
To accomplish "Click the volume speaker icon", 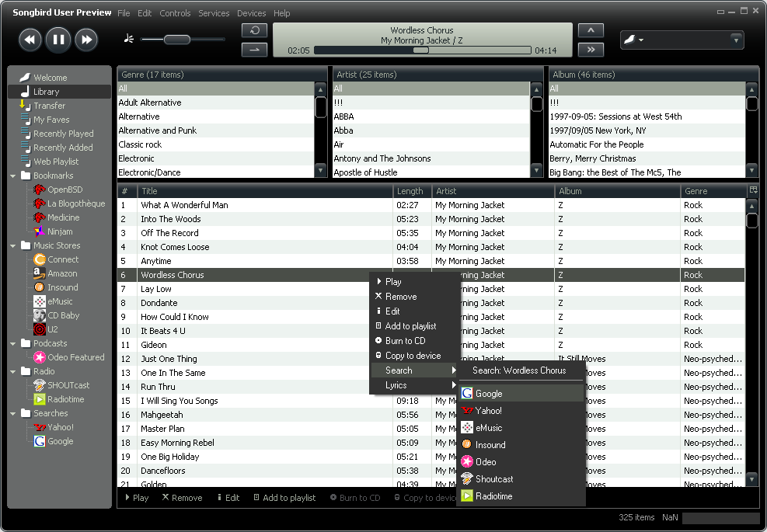I will [129, 39].
